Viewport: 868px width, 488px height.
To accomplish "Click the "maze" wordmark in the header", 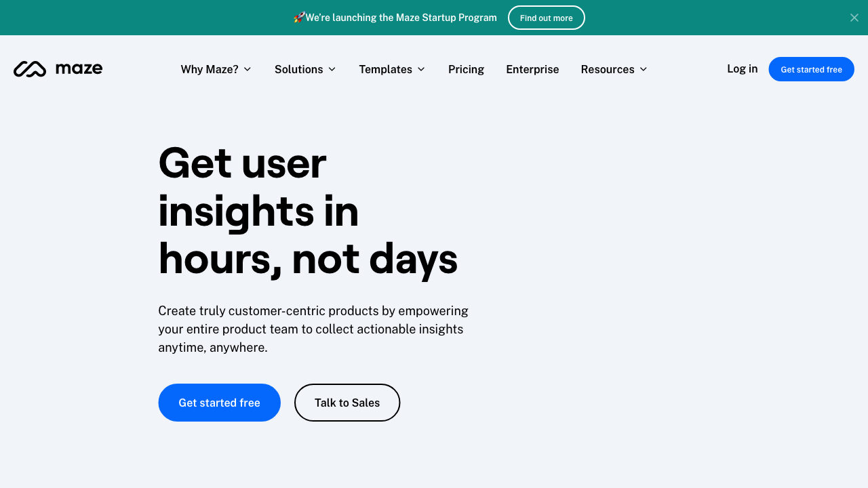I will tap(79, 68).
